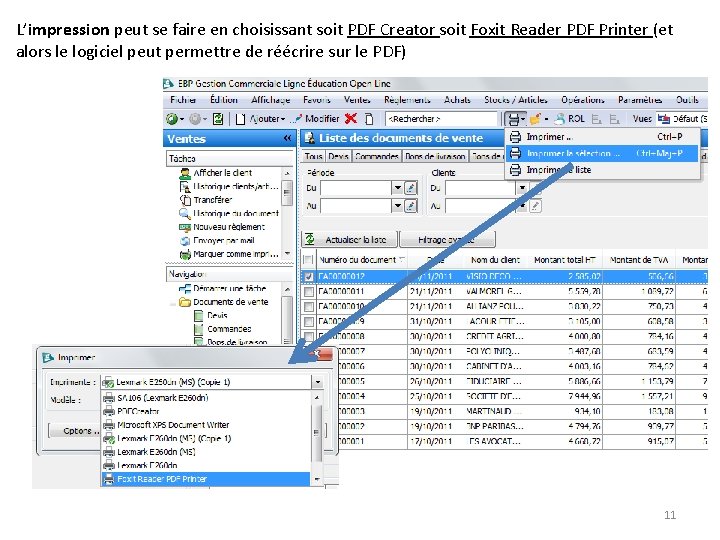720x540 pixels.
Task: Click the Démarrer une tâche icon
Action: pyautogui.click(x=185, y=289)
